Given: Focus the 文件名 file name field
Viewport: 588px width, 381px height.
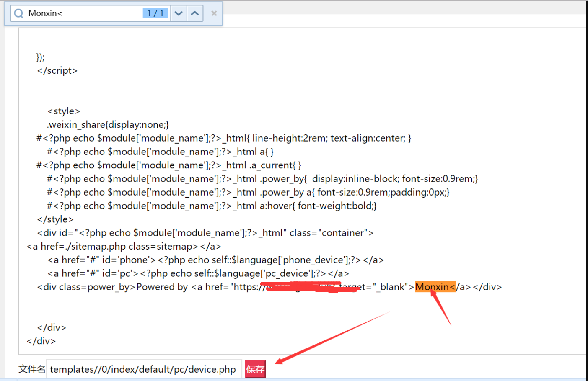Looking at the screenshot, I should pos(143,369).
